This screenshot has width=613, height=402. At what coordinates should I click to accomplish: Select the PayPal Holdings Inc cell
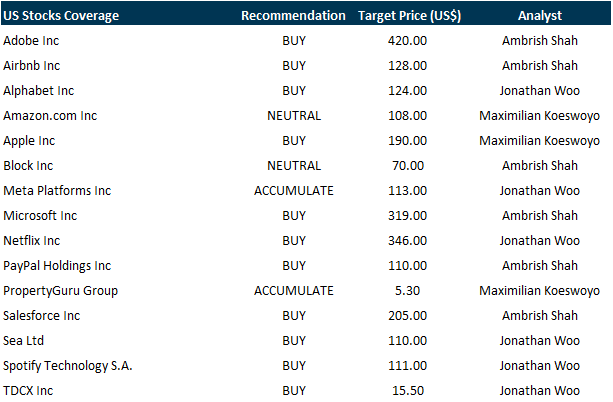pos(57,266)
